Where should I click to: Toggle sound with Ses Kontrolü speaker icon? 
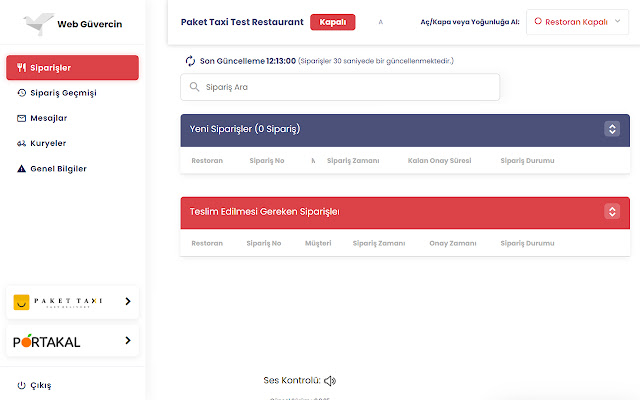coord(330,381)
